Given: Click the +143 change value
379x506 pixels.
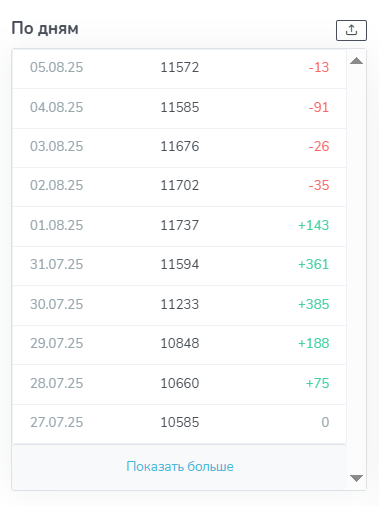Looking at the screenshot, I should (x=313, y=225).
